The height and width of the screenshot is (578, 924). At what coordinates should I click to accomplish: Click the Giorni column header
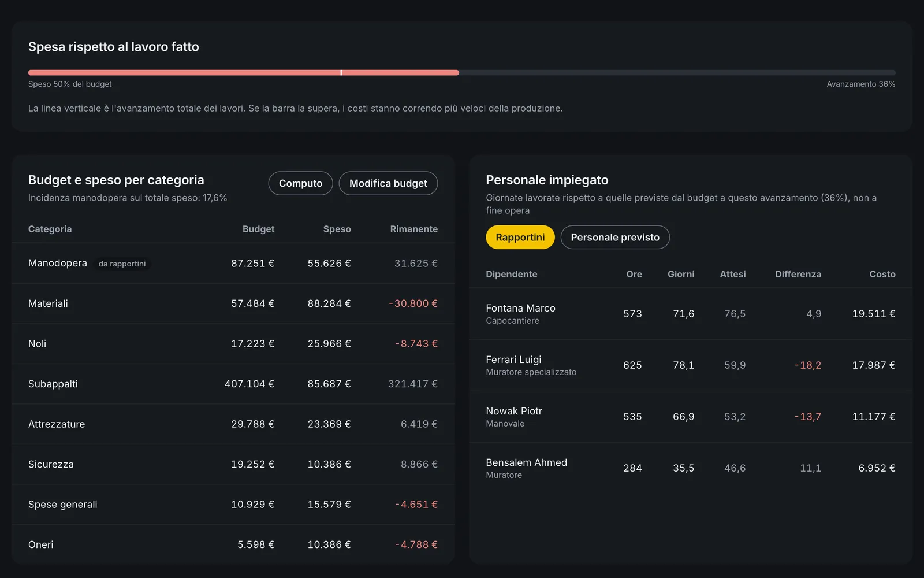click(x=681, y=274)
